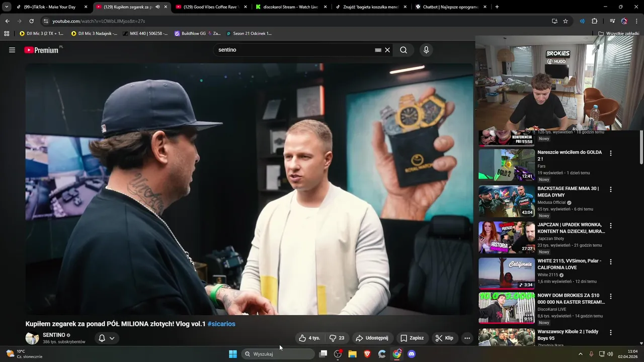The width and height of the screenshot is (644, 362).
Task: Open tab search dropdown arrow
Action: (7, 7)
